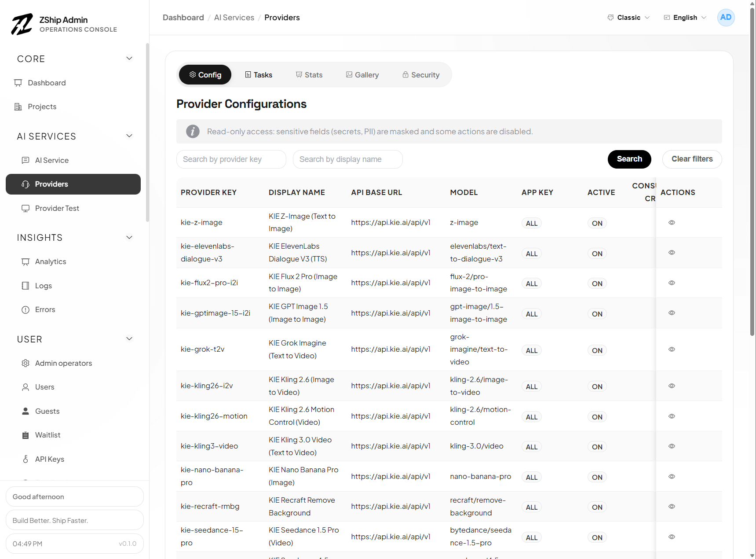Click the ZShip Admin logo icon
This screenshot has height=559, width=756.
22,24
